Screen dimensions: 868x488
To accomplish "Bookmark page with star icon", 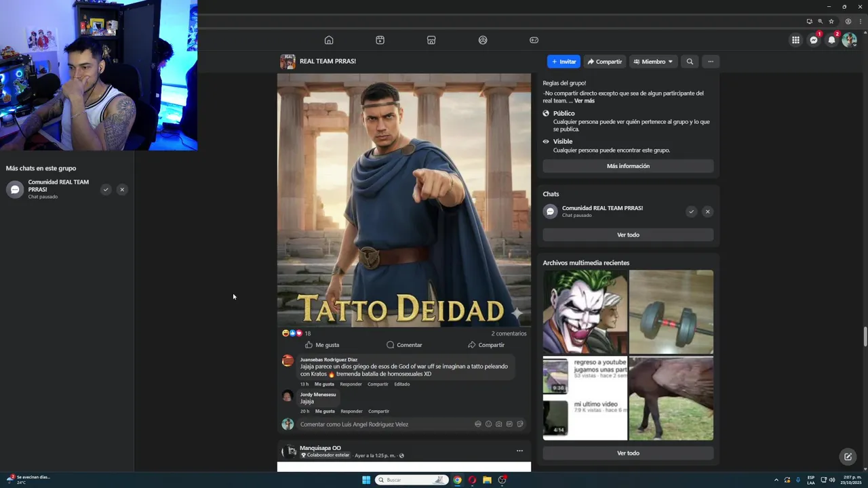I will click(x=831, y=21).
